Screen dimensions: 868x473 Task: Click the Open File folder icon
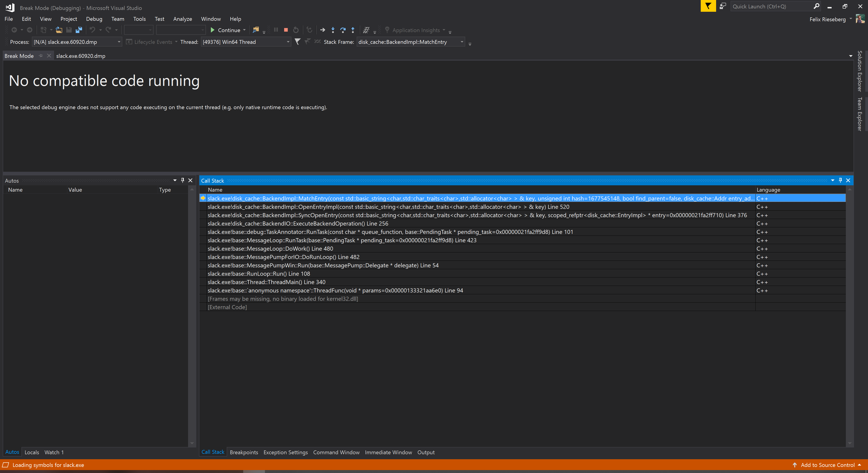coord(59,30)
